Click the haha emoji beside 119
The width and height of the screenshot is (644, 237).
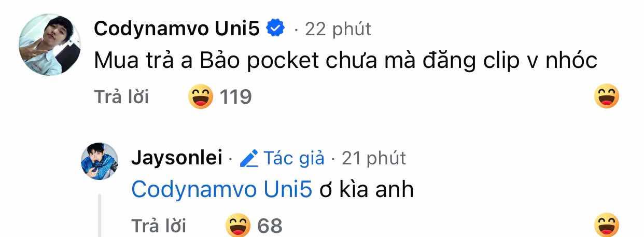click(201, 96)
